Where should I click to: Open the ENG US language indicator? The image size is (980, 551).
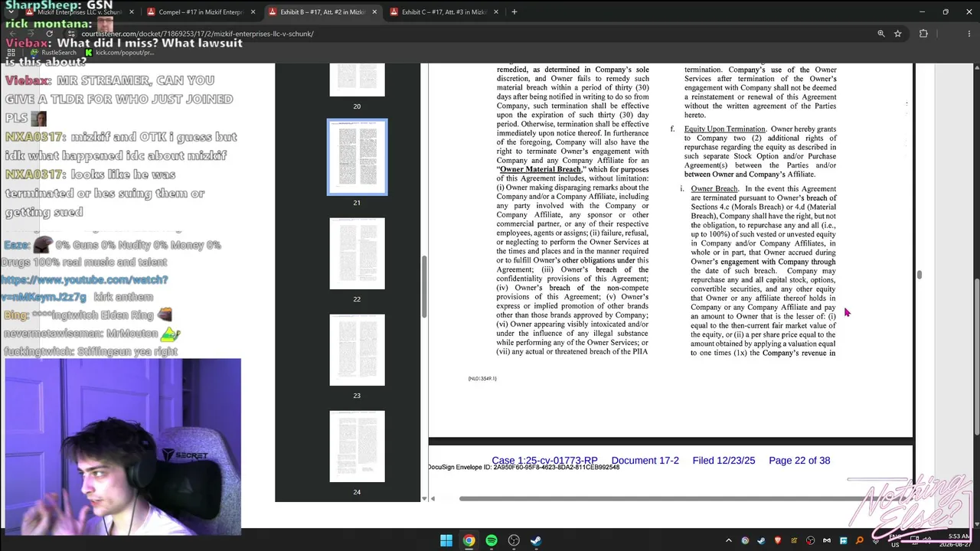point(895,542)
